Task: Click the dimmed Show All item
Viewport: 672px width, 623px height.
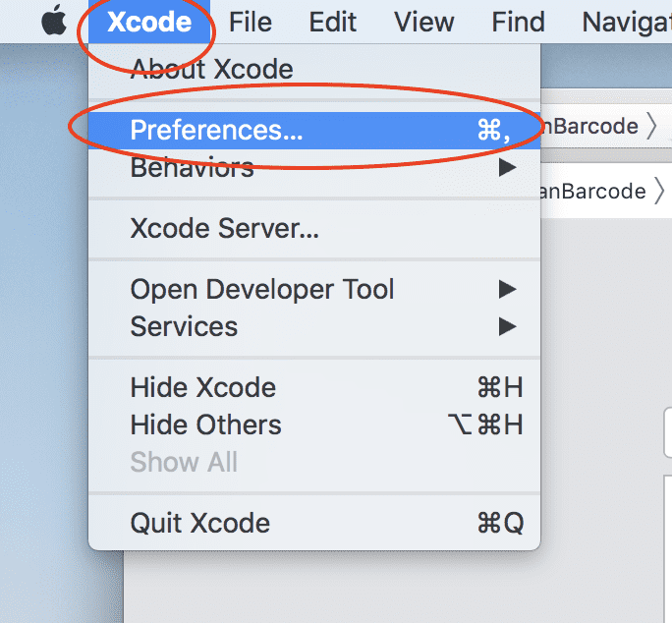Action: coord(184,462)
